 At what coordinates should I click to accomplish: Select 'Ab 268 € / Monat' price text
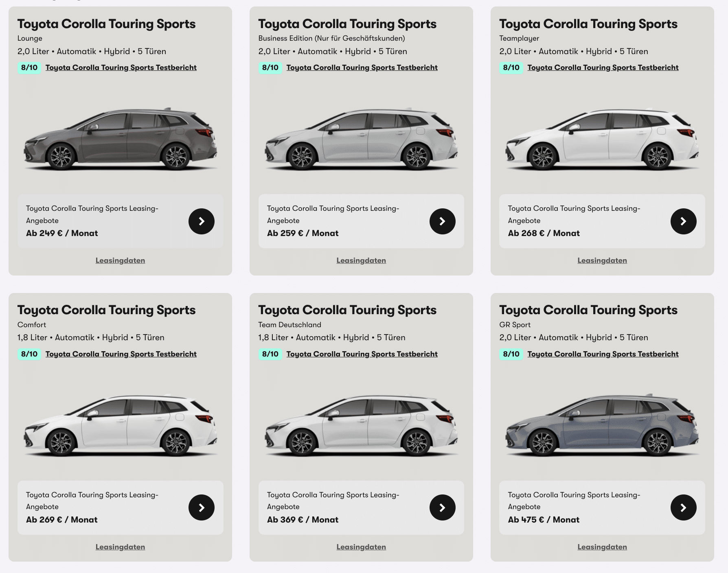point(544,233)
